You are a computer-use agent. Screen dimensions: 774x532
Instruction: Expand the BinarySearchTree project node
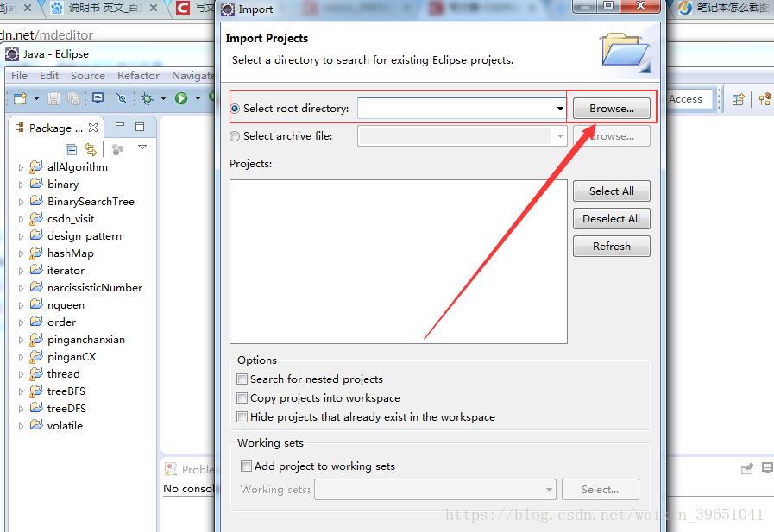pos(21,202)
